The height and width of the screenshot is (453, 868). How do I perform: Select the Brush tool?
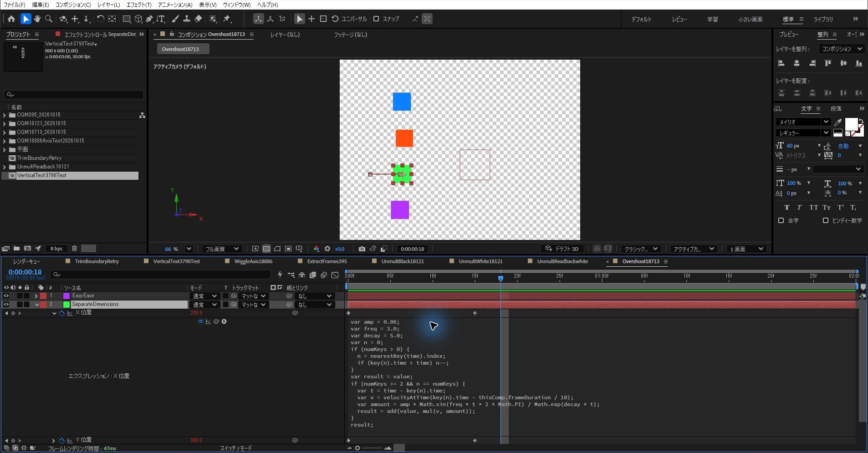(x=175, y=19)
